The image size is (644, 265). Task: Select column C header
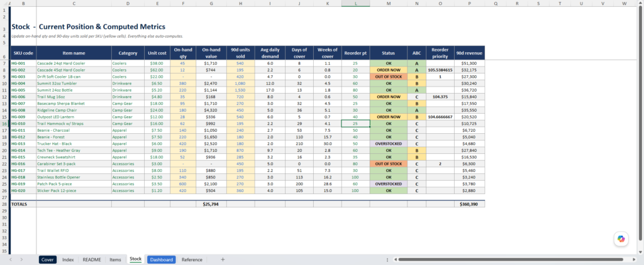click(74, 3)
